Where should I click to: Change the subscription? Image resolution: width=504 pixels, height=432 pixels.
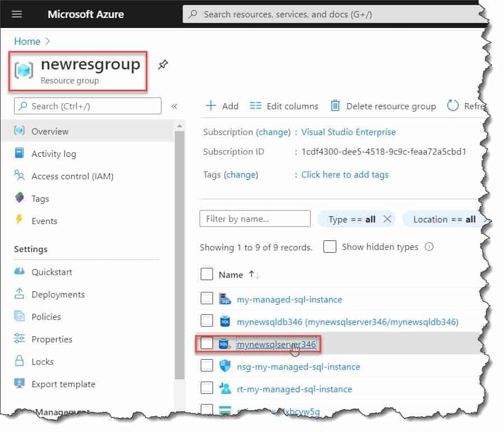point(273,132)
